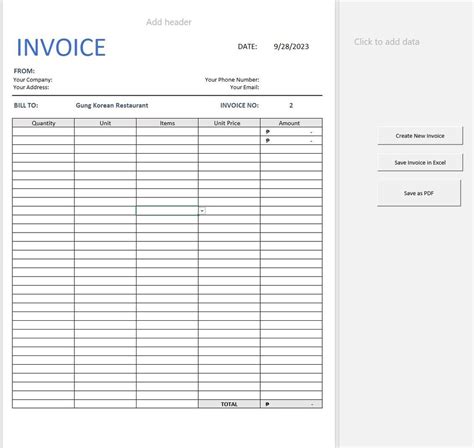Screen dimensions: 474x448
Task: Select the DATE label
Action: coord(247,47)
